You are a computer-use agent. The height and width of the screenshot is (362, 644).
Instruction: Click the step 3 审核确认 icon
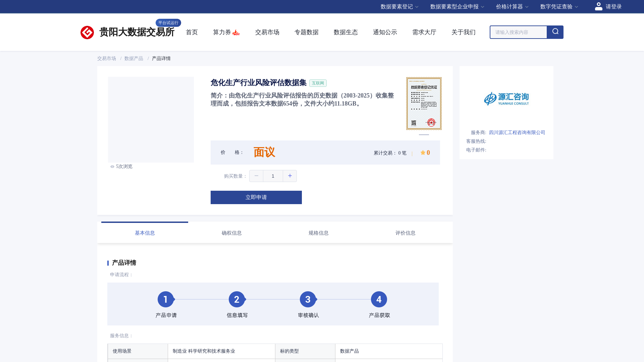click(x=308, y=299)
